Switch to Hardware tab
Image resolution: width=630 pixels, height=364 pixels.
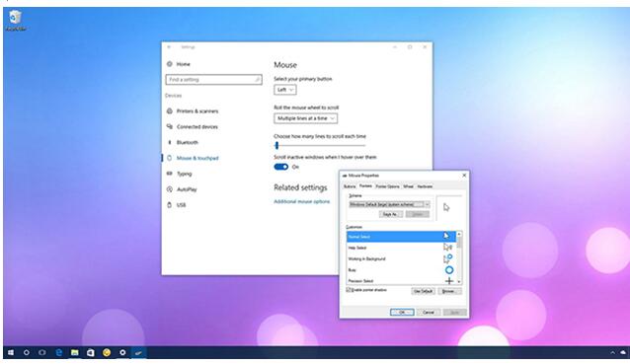click(425, 186)
